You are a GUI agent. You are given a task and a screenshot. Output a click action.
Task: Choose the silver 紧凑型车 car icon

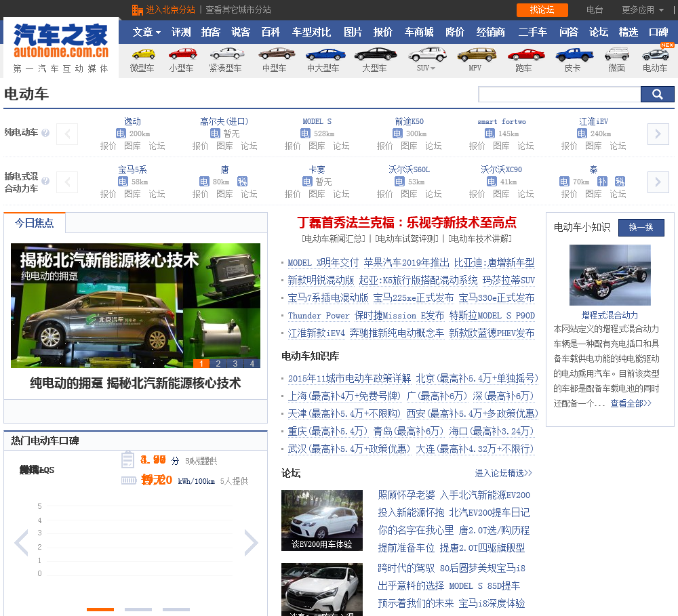(x=227, y=54)
